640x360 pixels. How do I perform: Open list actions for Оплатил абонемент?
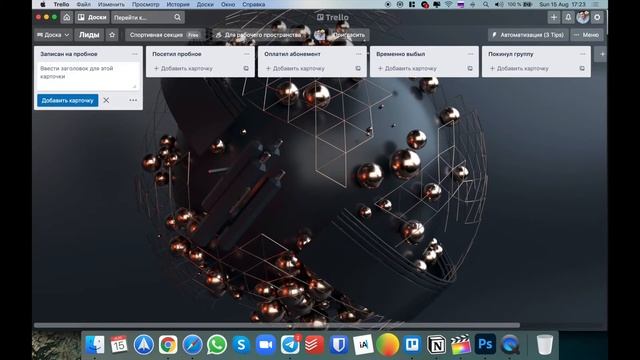[358, 54]
